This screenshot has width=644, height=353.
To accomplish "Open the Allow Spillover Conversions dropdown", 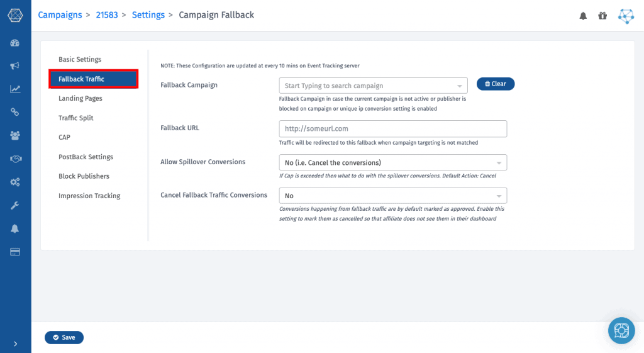I will point(392,162).
